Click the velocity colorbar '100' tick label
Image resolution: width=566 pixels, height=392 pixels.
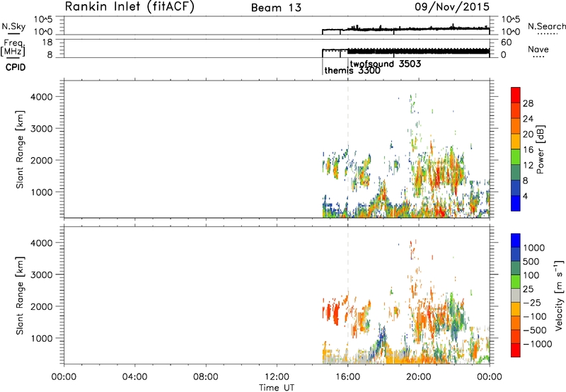[531, 275]
